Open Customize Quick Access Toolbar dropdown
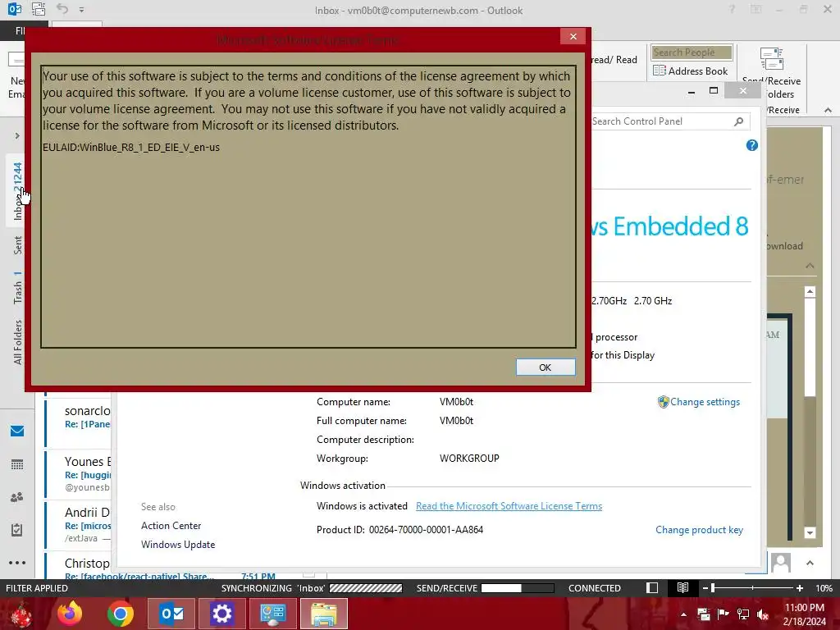The height and width of the screenshot is (630, 840). (x=81, y=10)
